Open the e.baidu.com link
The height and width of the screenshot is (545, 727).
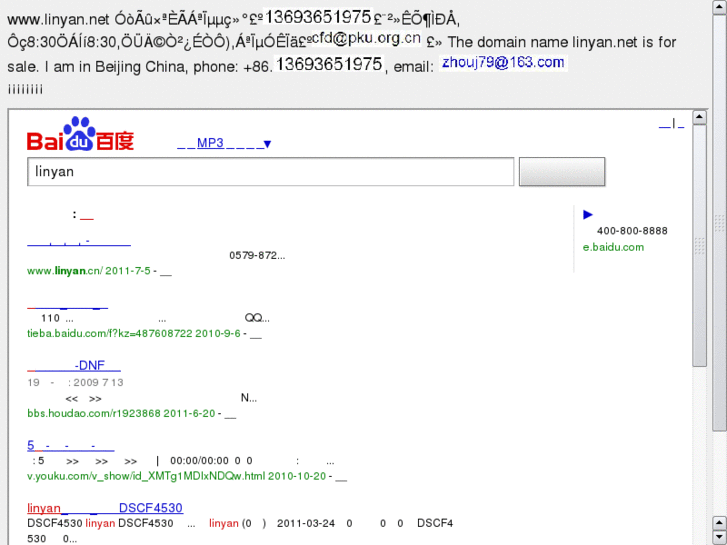(613, 247)
